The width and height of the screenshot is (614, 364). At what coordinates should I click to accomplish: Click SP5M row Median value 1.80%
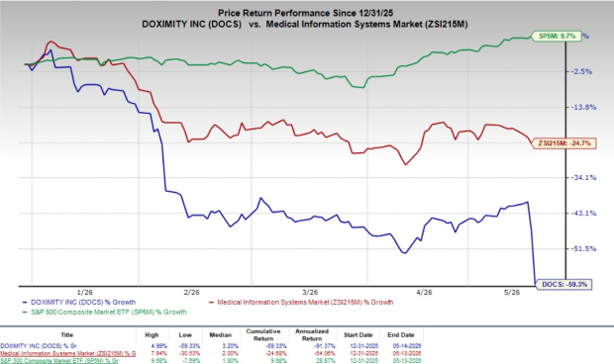231,360
